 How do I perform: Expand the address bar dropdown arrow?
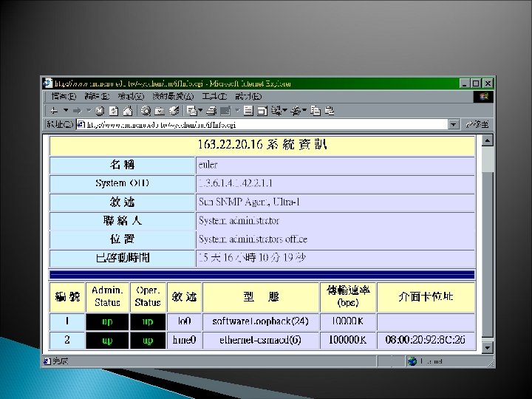click(454, 125)
